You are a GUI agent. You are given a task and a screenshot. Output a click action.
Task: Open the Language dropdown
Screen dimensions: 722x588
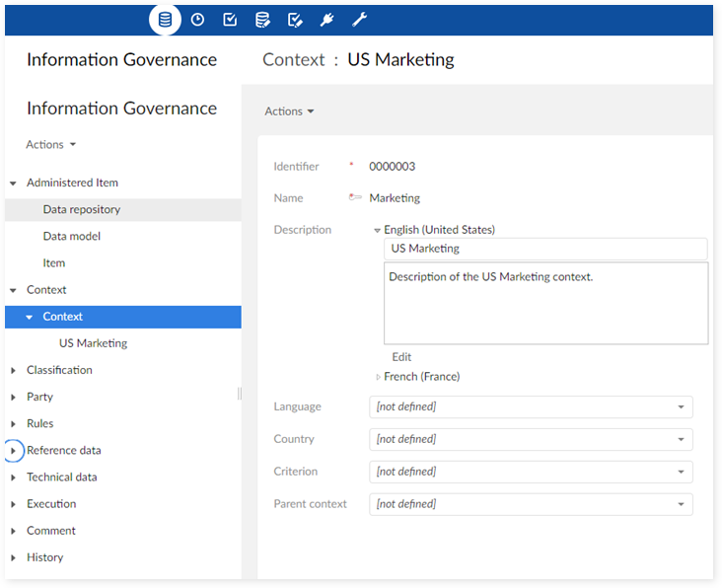pos(531,406)
